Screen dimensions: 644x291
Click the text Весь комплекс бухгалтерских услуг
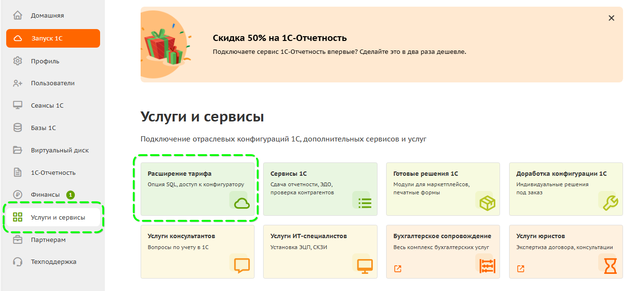[x=441, y=247]
